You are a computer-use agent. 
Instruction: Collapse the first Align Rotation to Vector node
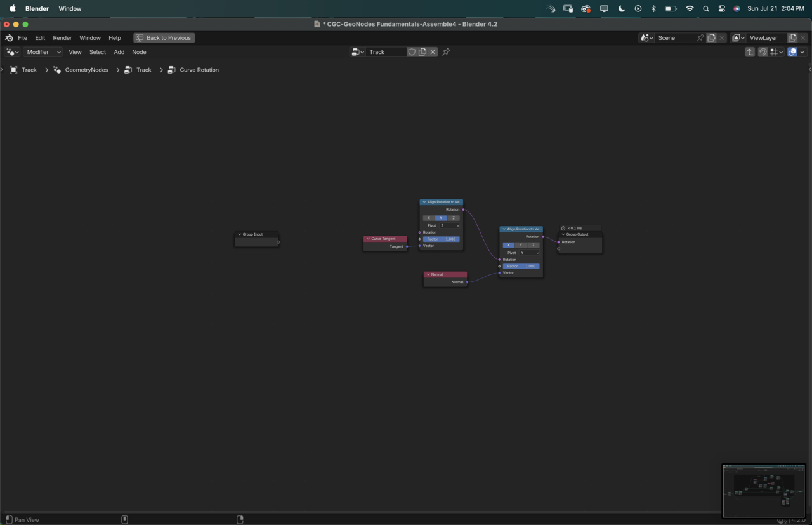424,202
